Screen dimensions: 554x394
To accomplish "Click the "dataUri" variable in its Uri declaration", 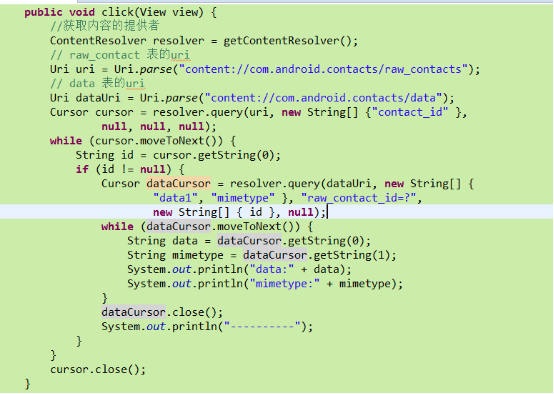I will [98, 98].
